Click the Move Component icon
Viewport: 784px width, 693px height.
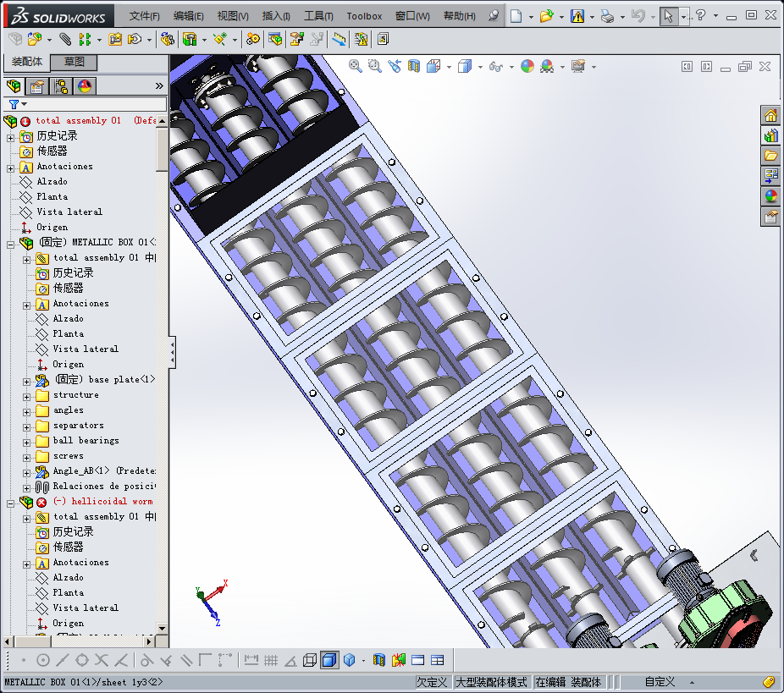[x=135, y=39]
